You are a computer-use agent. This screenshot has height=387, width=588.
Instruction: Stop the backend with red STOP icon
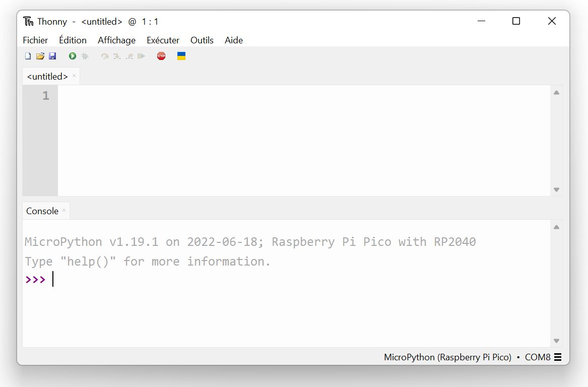161,56
